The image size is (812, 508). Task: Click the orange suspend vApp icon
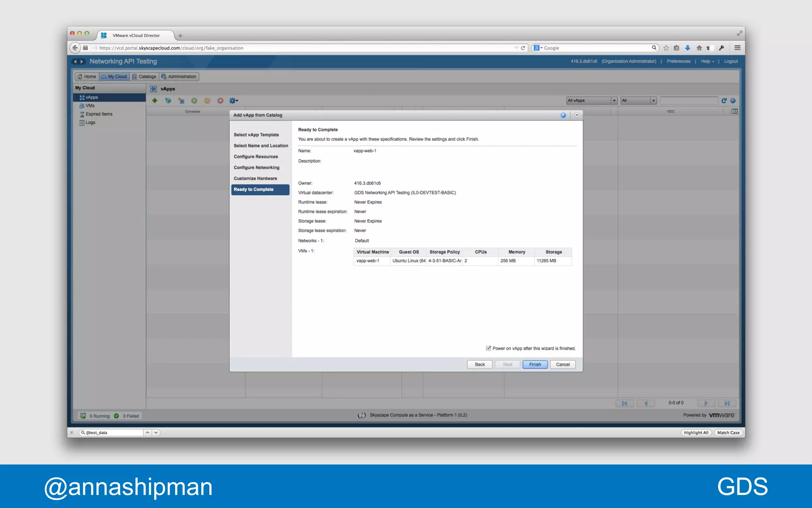[x=207, y=101]
